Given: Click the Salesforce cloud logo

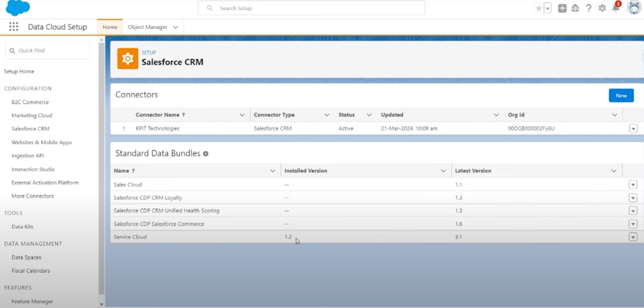Looking at the screenshot, I should (x=18, y=8).
